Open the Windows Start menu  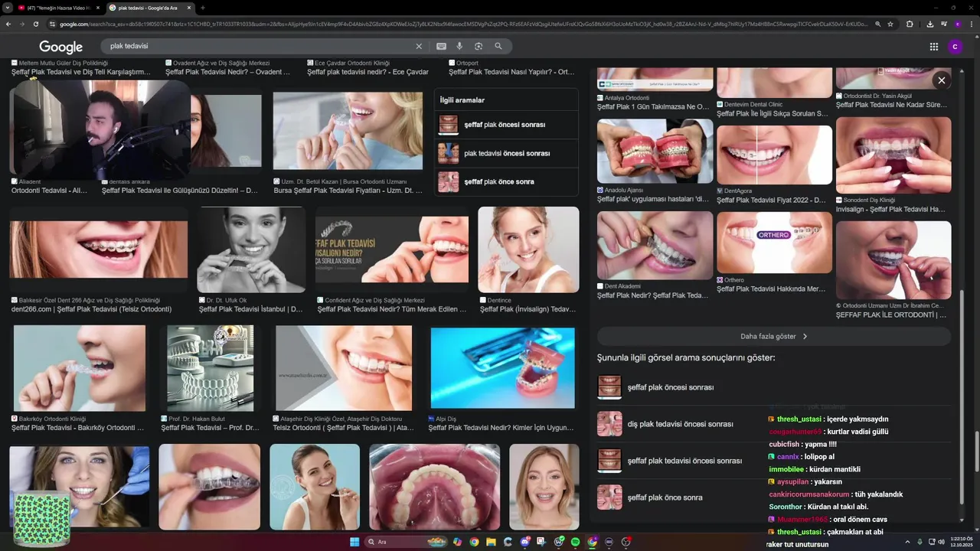click(x=354, y=542)
